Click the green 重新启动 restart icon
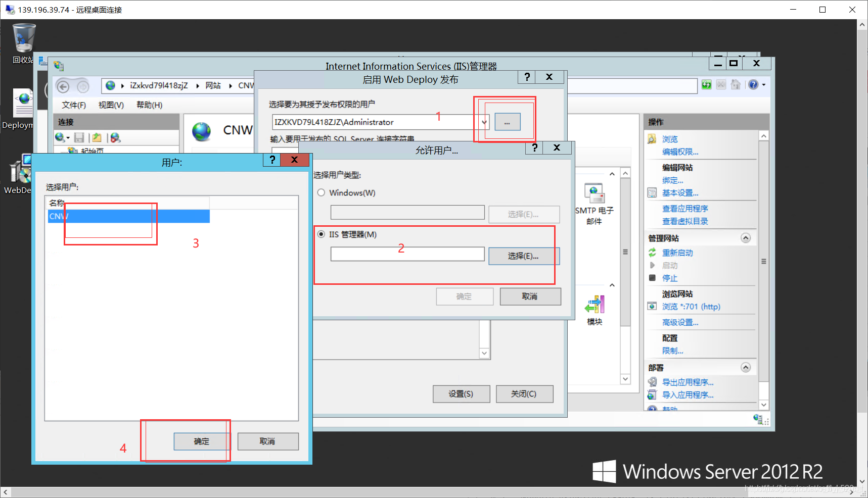This screenshot has height=498, width=868. tap(652, 253)
